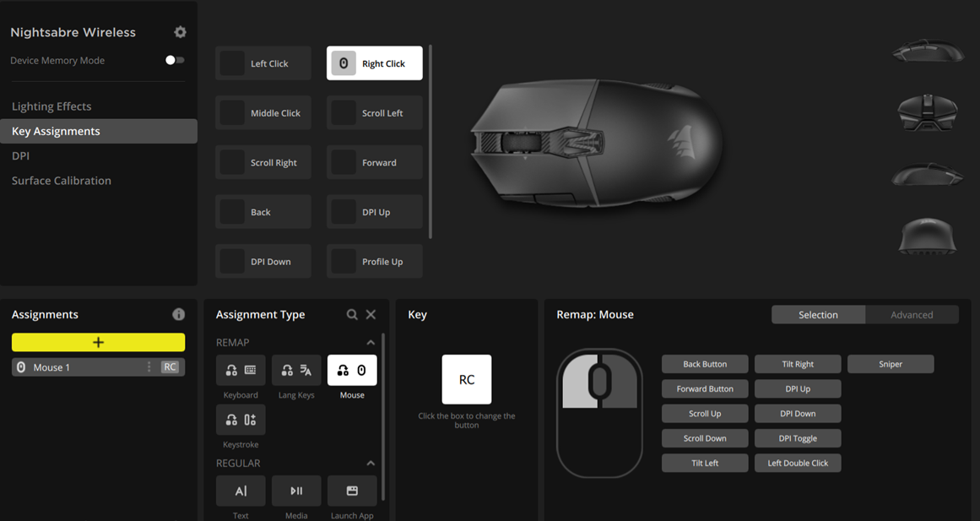Select the Scroll Left assignment
Image resolution: width=980 pixels, height=521 pixels.
pyautogui.click(x=375, y=112)
